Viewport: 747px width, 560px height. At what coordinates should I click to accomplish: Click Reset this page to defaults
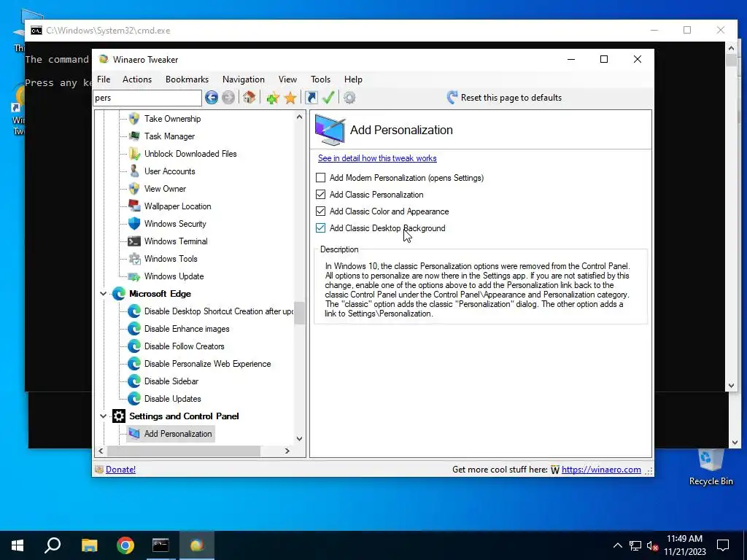coord(504,98)
